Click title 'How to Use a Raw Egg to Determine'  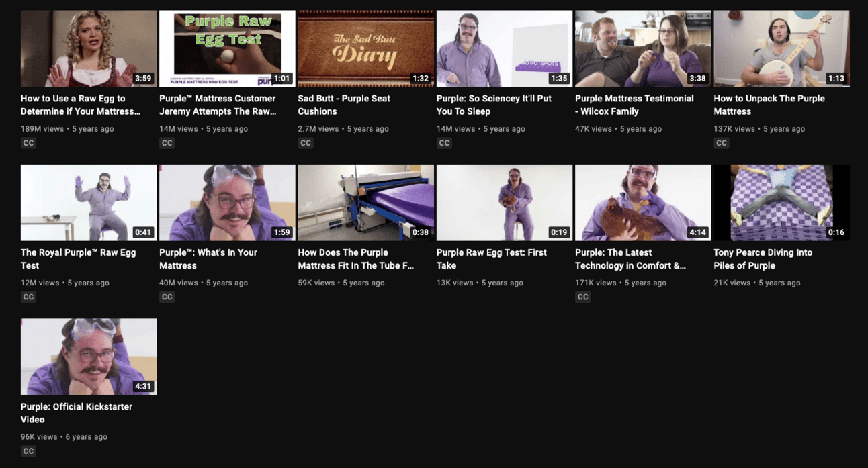tap(81, 105)
